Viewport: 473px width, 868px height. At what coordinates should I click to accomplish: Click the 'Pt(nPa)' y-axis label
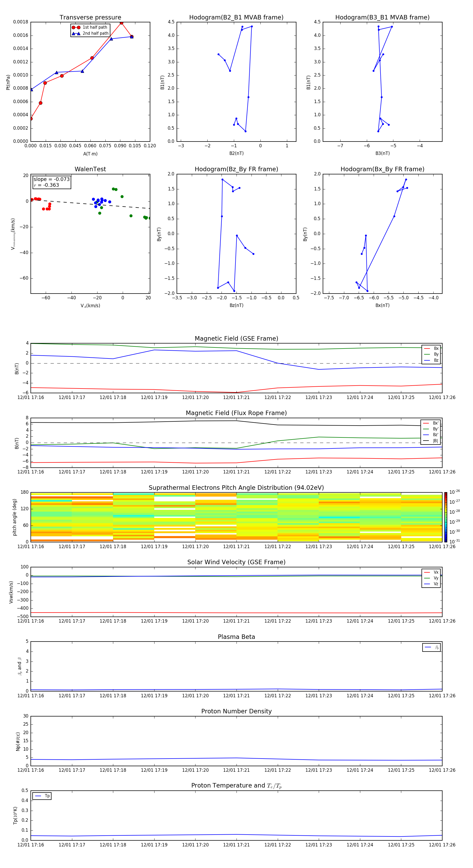pyautogui.click(x=8, y=82)
